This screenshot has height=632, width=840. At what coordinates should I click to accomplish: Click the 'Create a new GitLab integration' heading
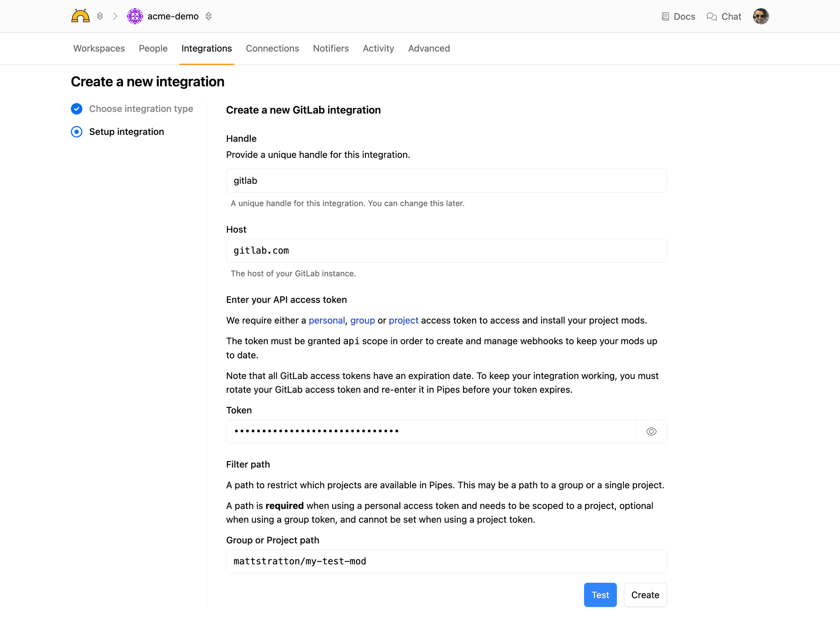pyautogui.click(x=304, y=110)
